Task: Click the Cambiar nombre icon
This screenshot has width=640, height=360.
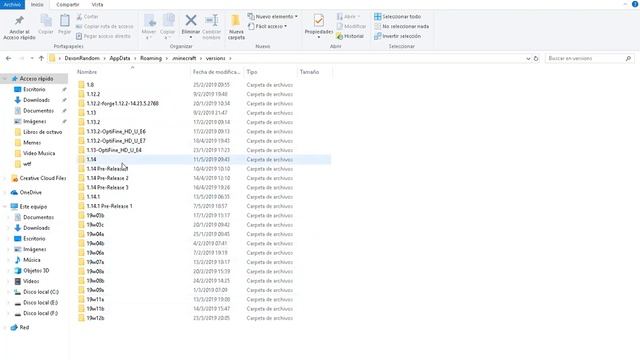Action: point(211,20)
